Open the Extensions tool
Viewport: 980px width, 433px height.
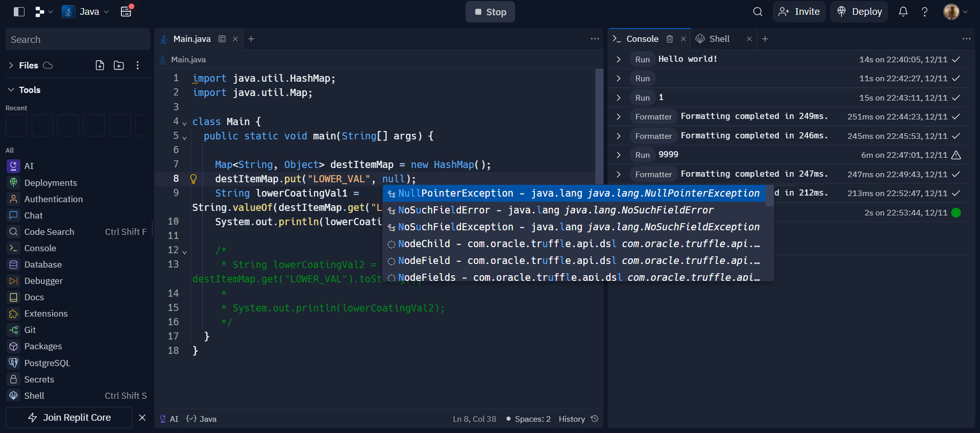77,314
